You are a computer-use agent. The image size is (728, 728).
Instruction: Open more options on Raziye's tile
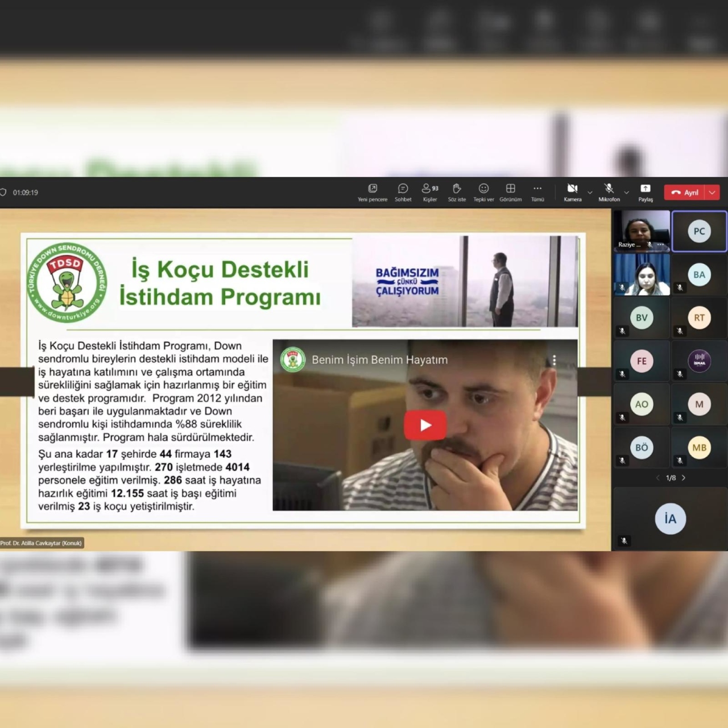pyautogui.click(x=660, y=245)
